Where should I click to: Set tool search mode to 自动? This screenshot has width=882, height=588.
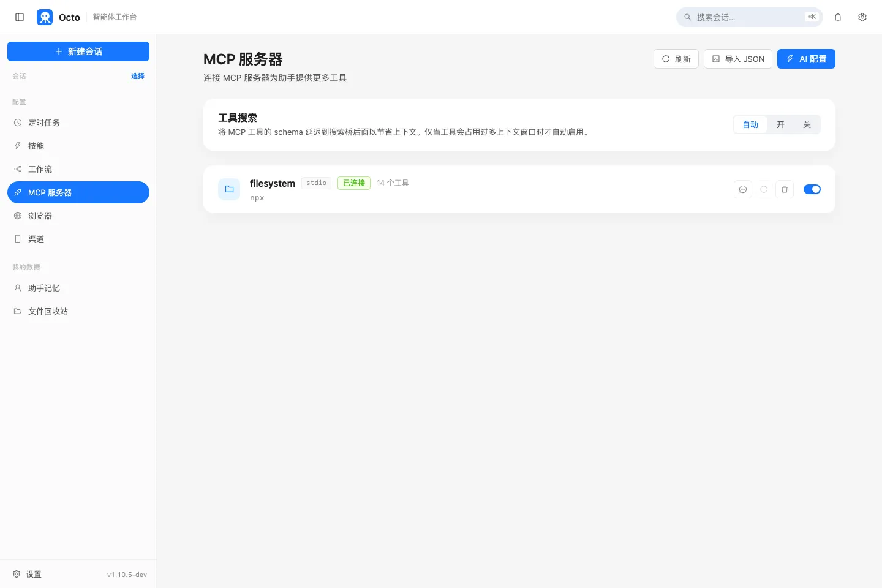tap(750, 125)
